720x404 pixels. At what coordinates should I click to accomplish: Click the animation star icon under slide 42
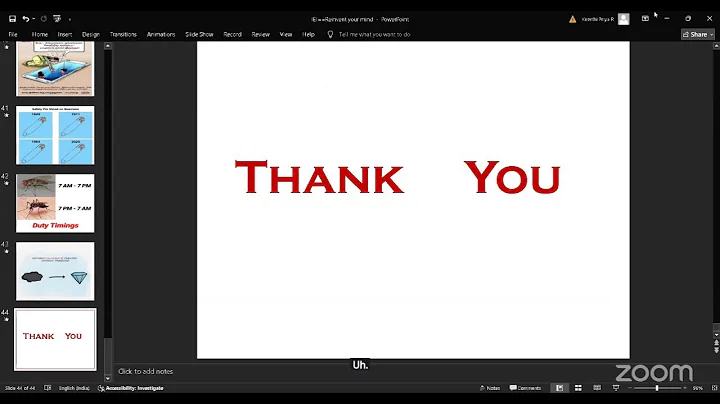click(x=6, y=183)
